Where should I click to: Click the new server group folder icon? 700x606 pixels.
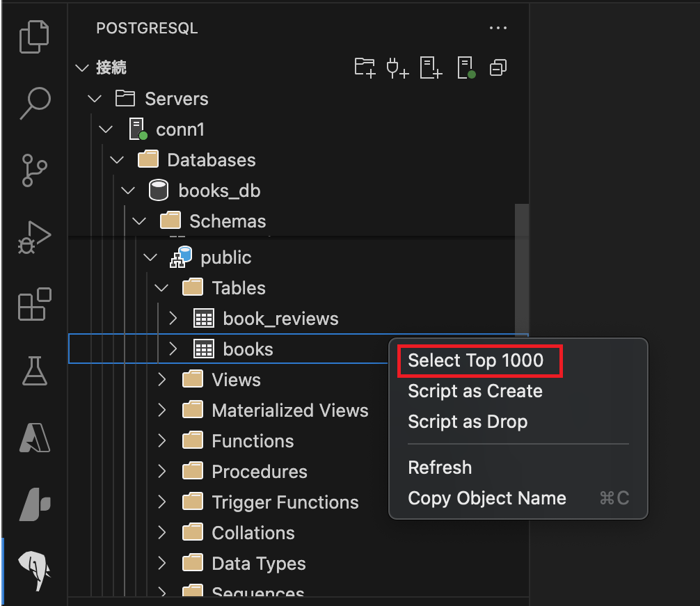coord(365,67)
